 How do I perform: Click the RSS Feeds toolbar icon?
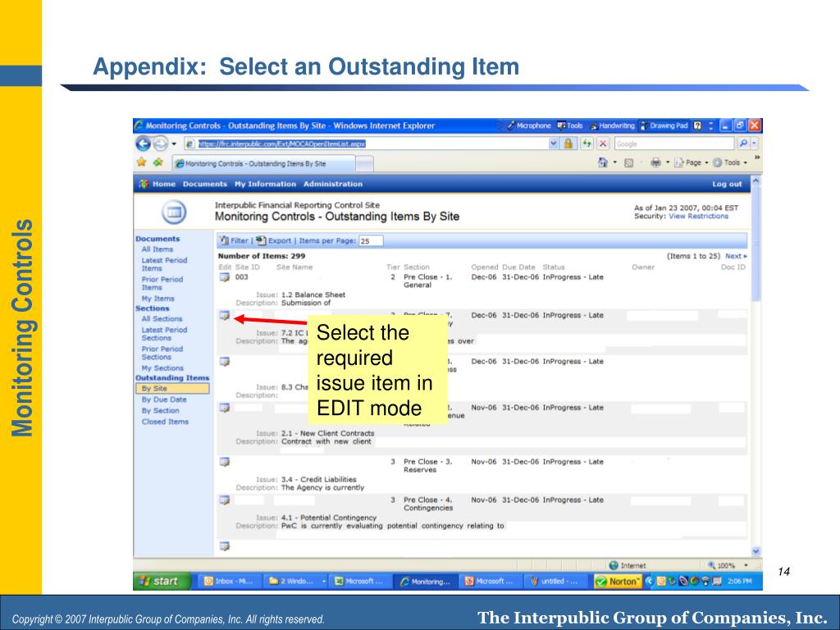click(x=629, y=162)
